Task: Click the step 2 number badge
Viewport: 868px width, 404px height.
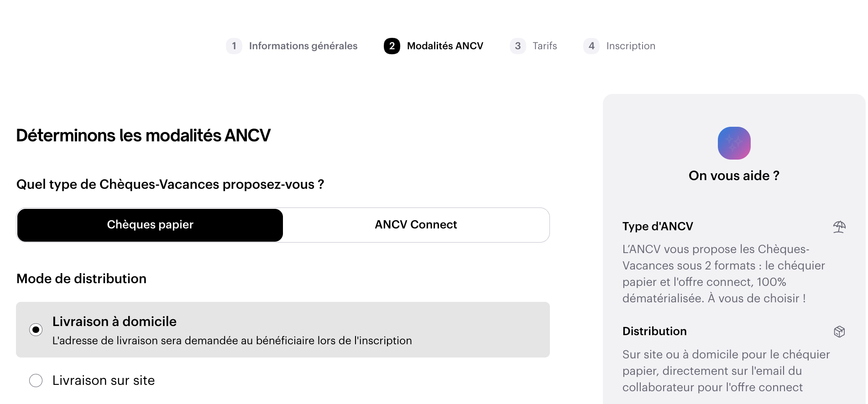Action: click(392, 46)
